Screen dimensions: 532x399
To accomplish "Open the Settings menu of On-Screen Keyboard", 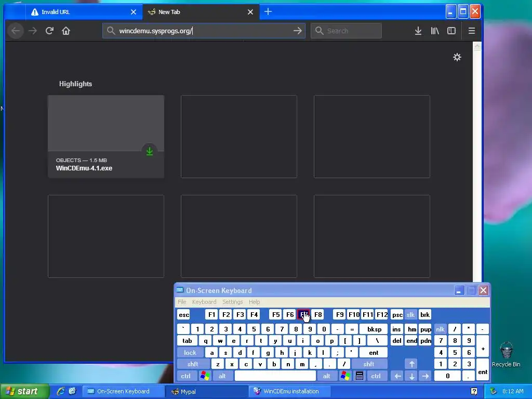I will click(x=232, y=302).
